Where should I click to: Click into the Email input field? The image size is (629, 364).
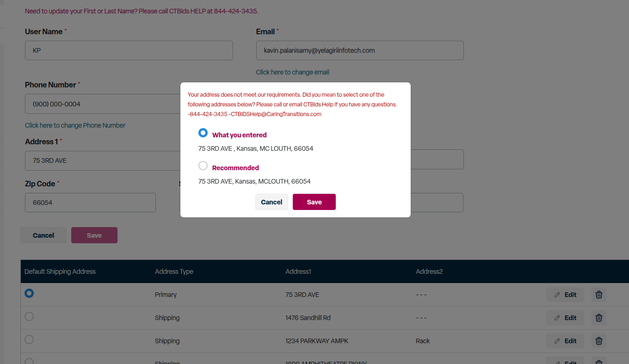pos(360,50)
